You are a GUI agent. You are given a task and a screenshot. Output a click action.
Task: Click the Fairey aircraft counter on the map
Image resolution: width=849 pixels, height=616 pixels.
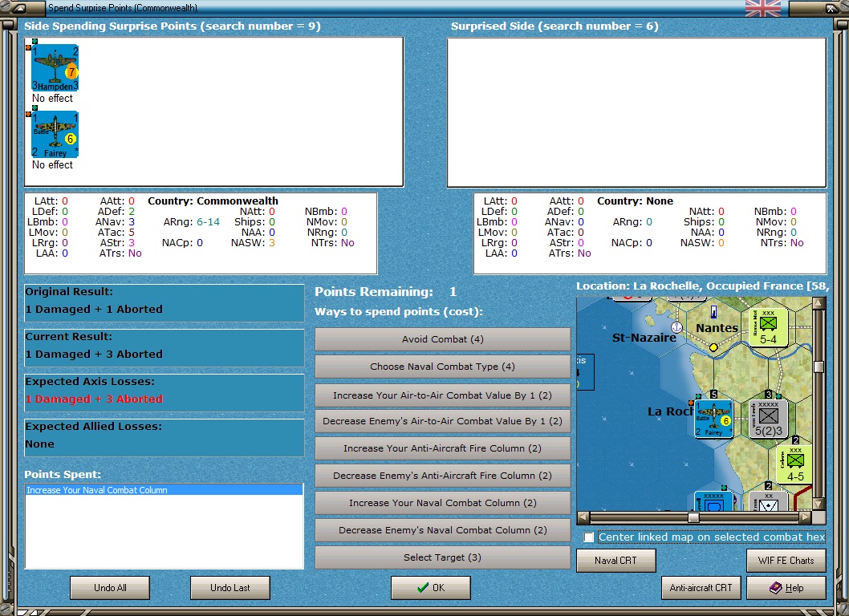[x=713, y=419]
